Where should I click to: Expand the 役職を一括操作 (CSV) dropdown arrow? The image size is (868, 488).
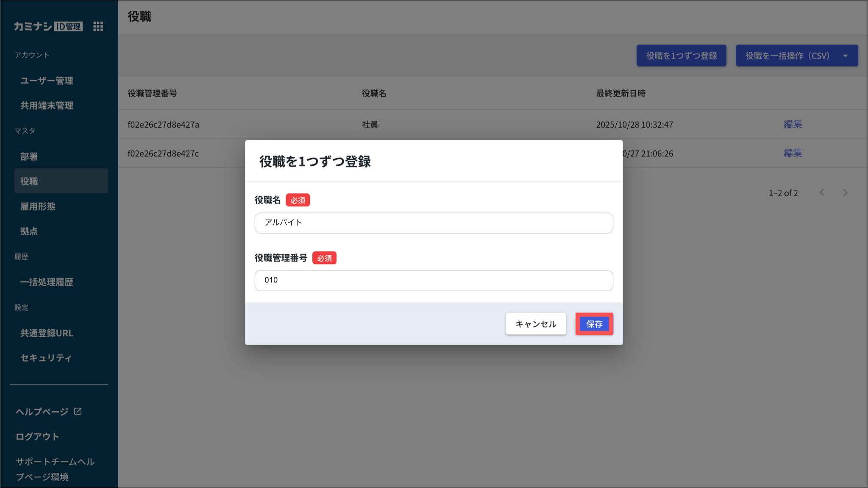(x=845, y=56)
